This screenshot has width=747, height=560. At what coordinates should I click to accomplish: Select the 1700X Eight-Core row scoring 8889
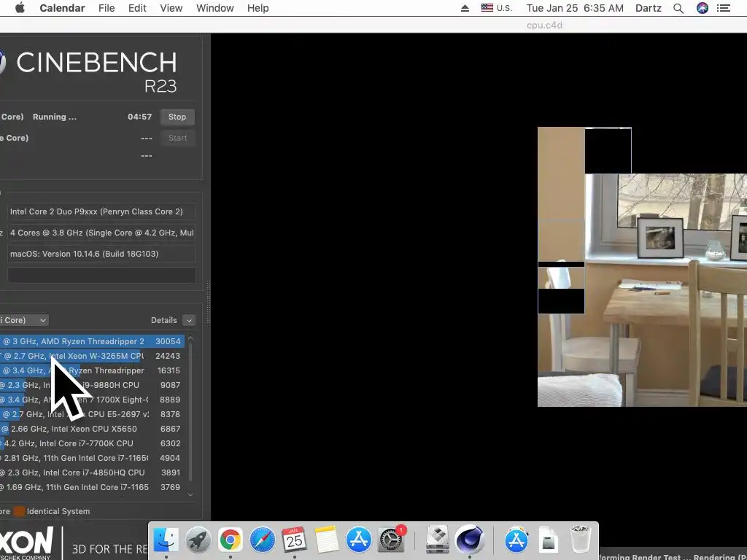pyautogui.click(x=93, y=400)
